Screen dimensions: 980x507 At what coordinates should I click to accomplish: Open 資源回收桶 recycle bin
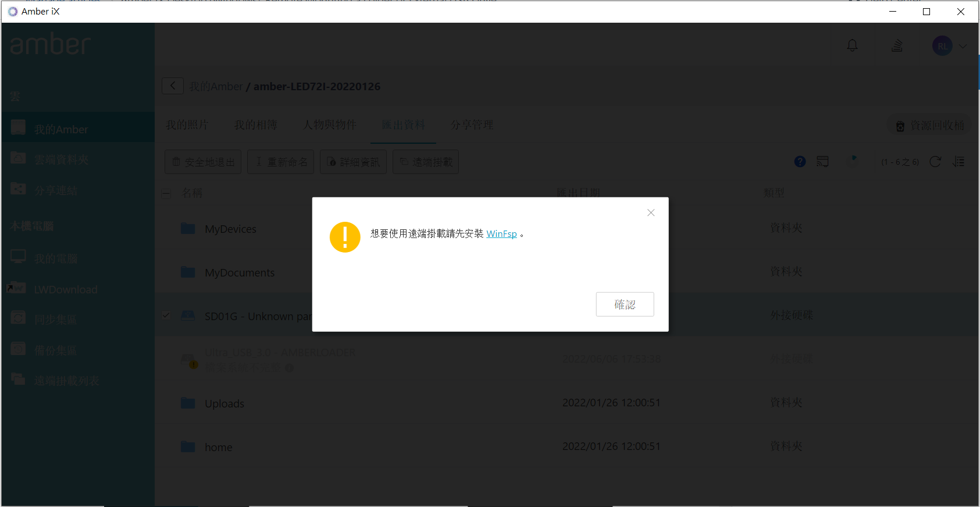point(929,125)
